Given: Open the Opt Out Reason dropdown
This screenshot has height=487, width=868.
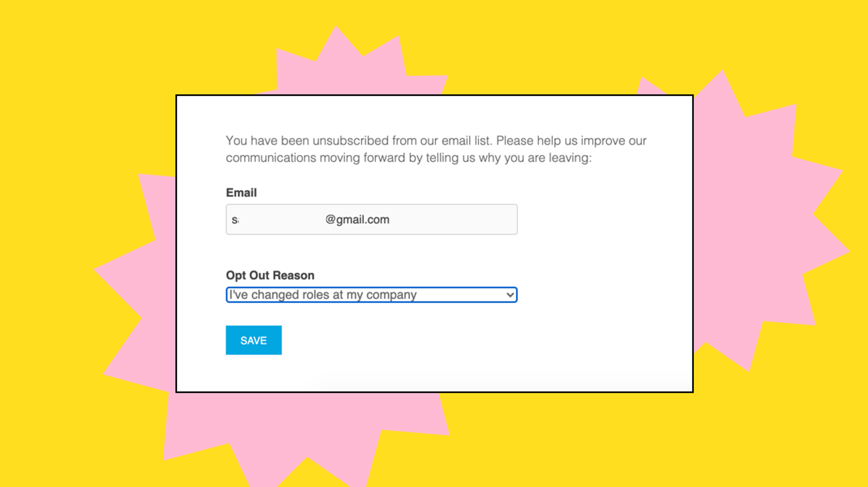Looking at the screenshot, I should (372, 295).
